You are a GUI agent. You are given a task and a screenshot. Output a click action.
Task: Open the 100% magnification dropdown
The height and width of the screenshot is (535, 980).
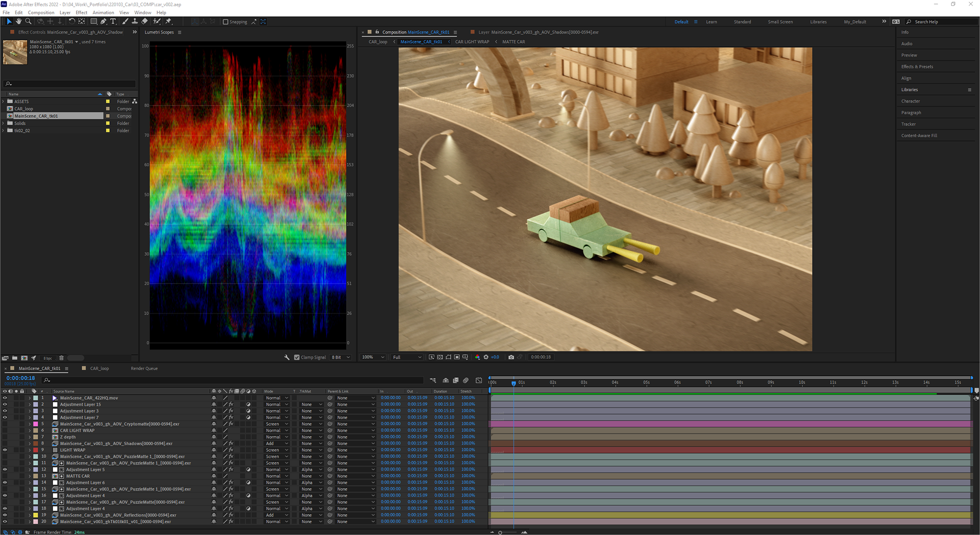click(x=373, y=357)
